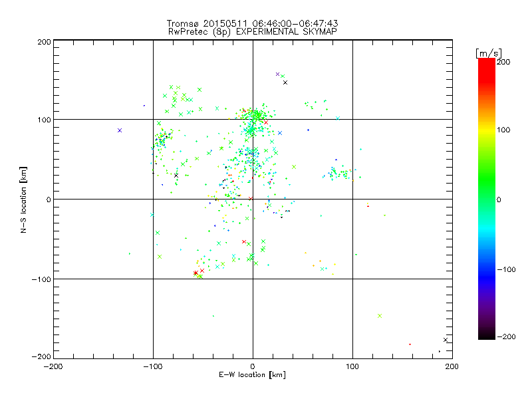
Task: Click the -200 tick label on the E-W axis
Action: (53, 366)
